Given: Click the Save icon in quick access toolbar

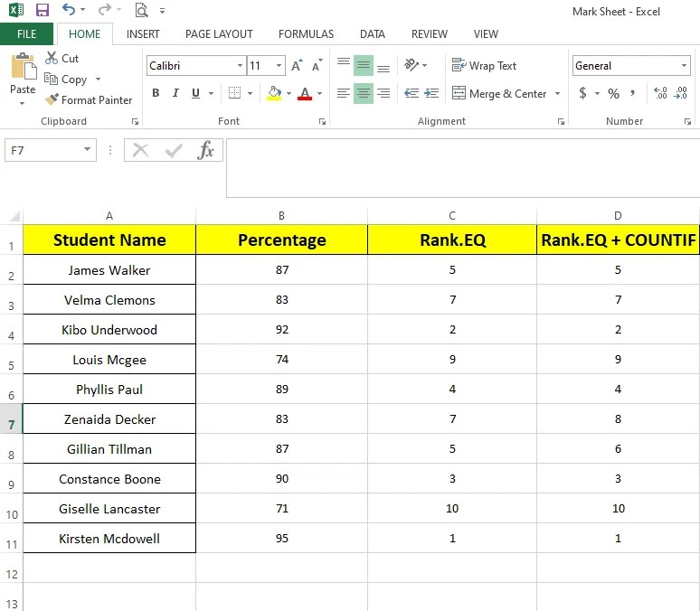Looking at the screenshot, I should (43, 10).
